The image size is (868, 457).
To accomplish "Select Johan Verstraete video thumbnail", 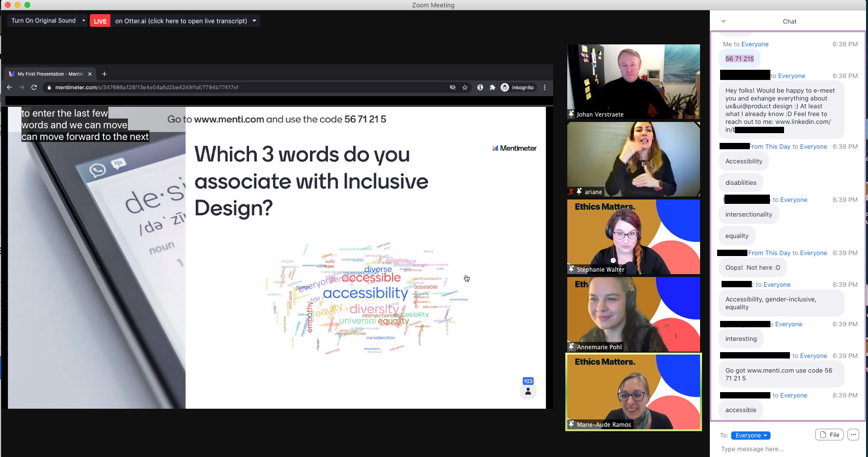I will click(x=633, y=81).
